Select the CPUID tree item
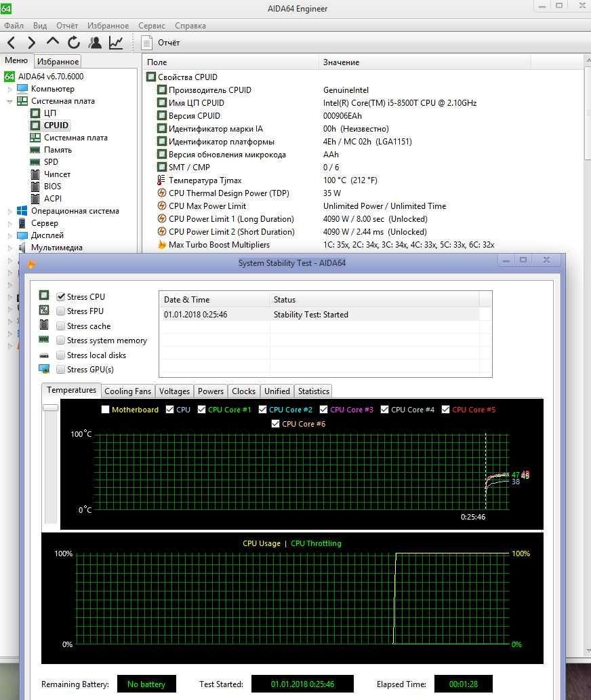Image resolution: width=591 pixels, height=700 pixels. pyautogui.click(x=56, y=125)
